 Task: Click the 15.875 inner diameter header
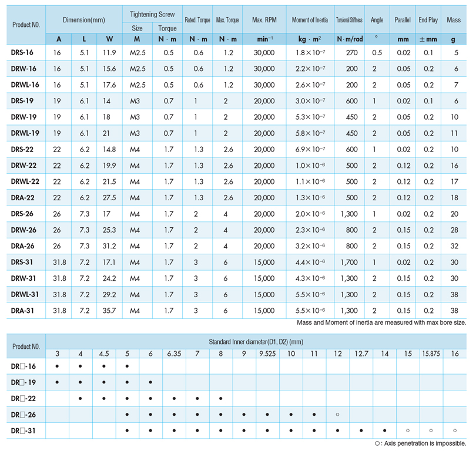(x=431, y=354)
